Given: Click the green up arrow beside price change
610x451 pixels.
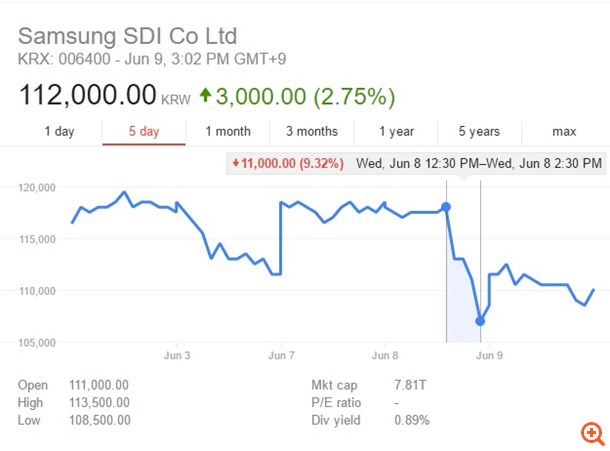Looking at the screenshot, I should tap(205, 97).
